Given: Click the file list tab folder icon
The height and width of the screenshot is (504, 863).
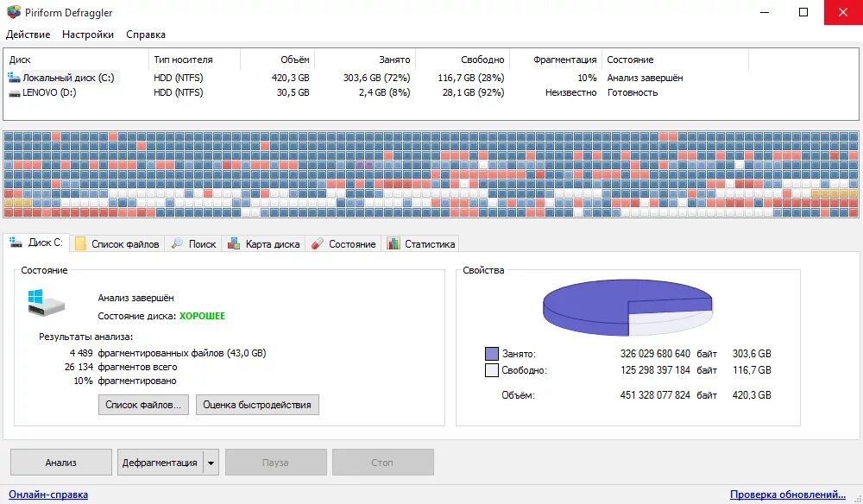Looking at the screenshot, I should pyautogui.click(x=80, y=243).
